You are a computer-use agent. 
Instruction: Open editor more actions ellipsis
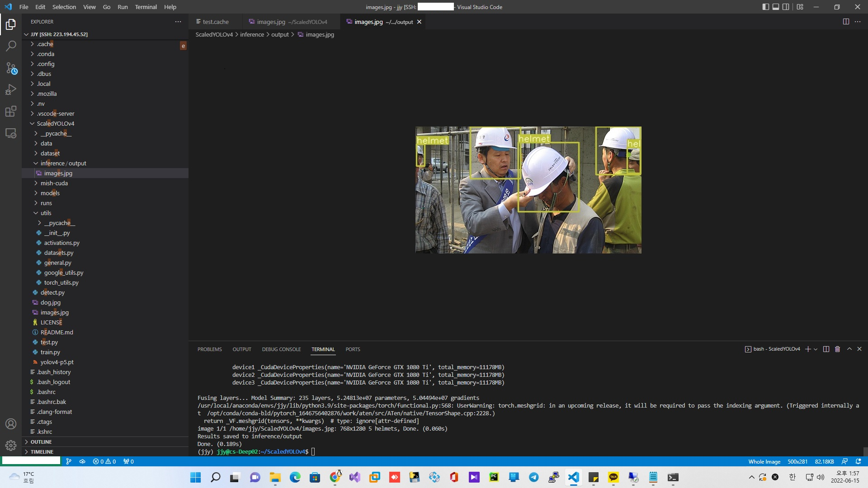(858, 22)
